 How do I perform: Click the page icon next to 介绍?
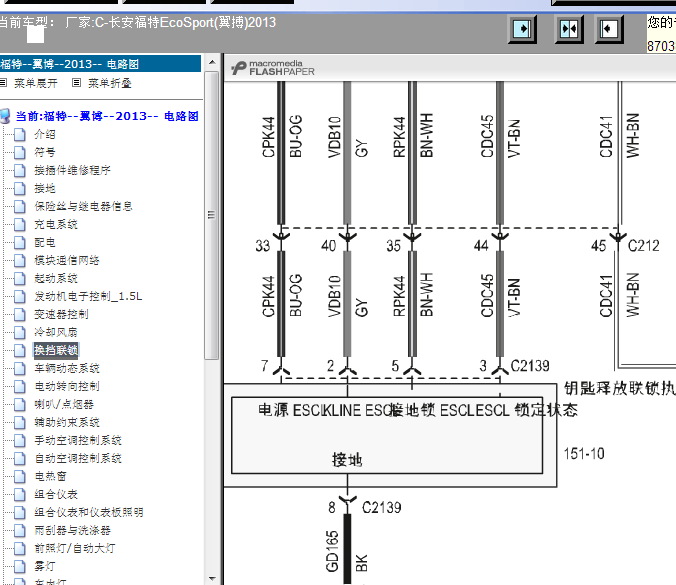point(19,135)
